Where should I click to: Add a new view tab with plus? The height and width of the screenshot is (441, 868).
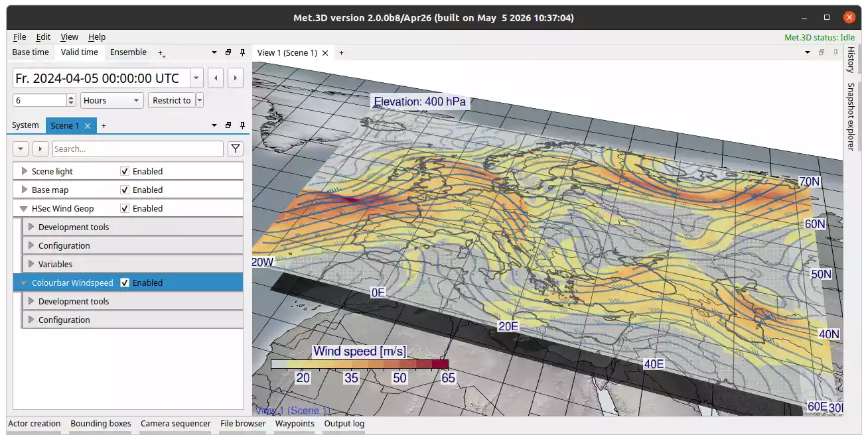coord(341,52)
